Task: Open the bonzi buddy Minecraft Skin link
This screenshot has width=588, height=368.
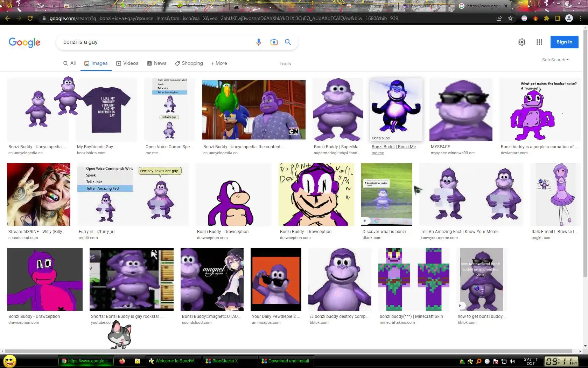Action: [x=411, y=316]
